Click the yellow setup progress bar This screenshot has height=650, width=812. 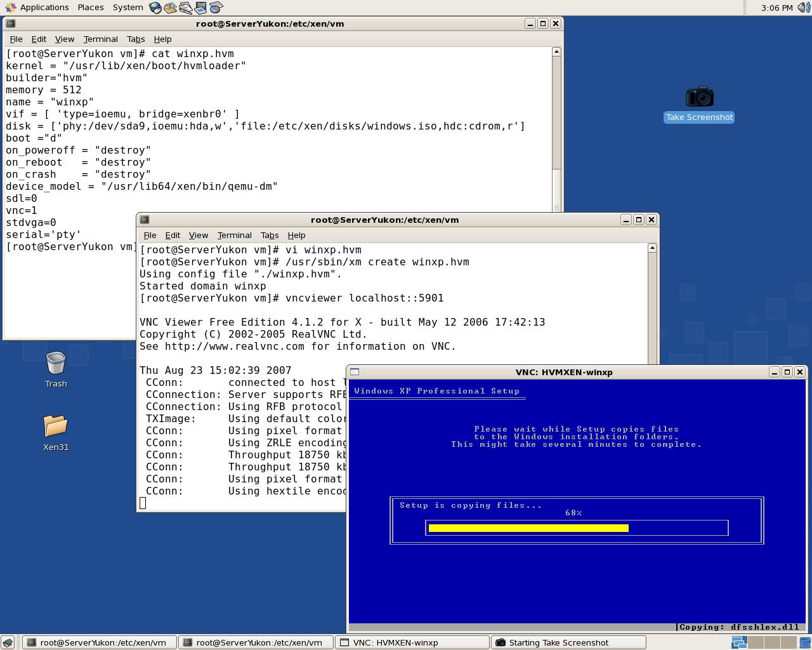click(528, 528)
